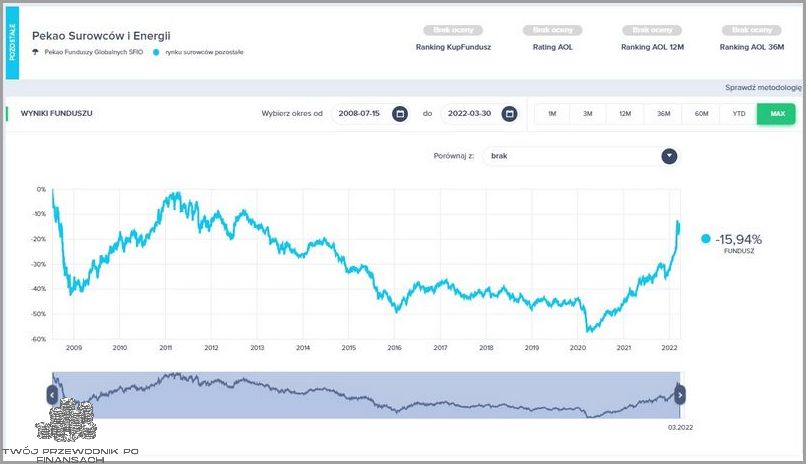Click the POZOSTAŁE vertical category tag
The width and height of the screenshot is (806, 464).
pyautogui.click(x=12, y=43)
